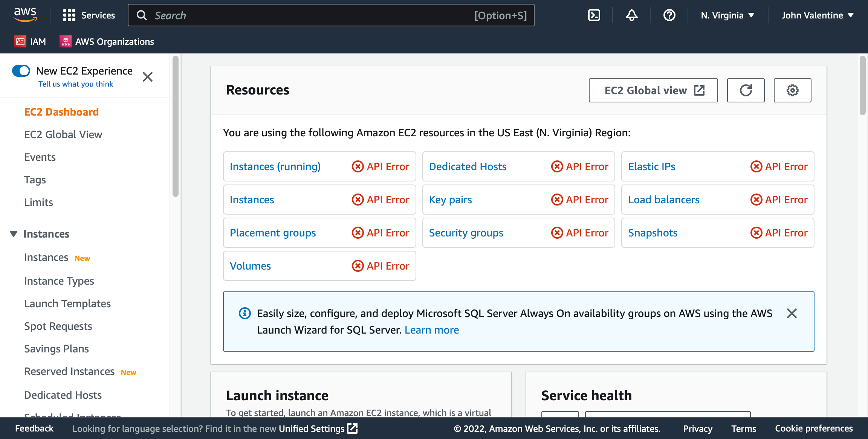Refresh the Resources panel
868x439 pixels.
tap(746, 90)
